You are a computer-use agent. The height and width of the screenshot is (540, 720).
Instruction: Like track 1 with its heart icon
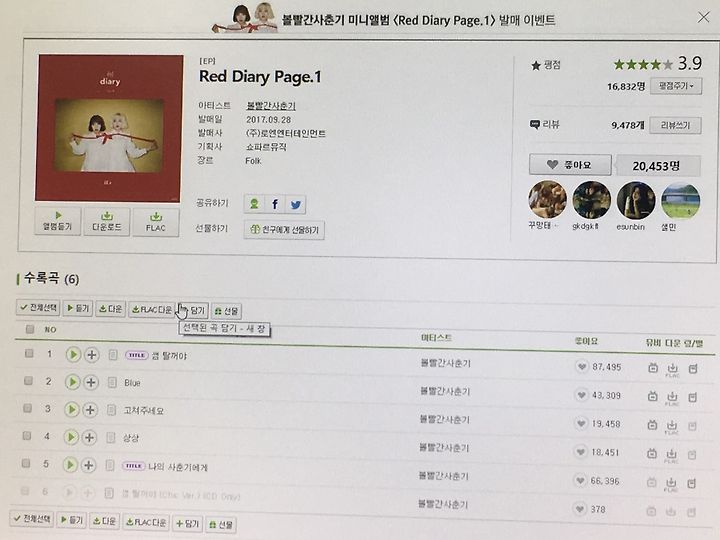click(582, 366)
